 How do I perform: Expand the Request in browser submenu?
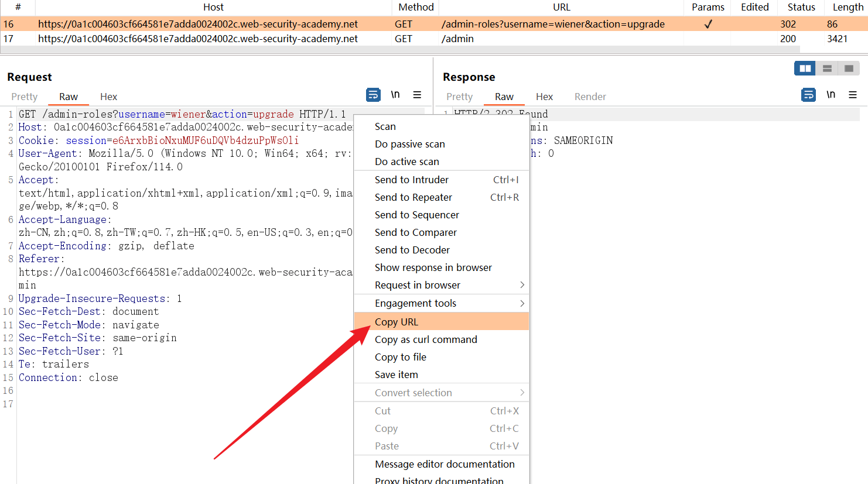pos(442,285)
